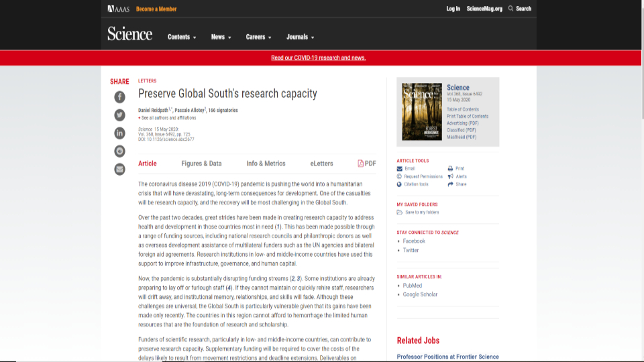This screenshot has width=644, height=362.
Task: Expand the Careers dropdown menu
Action: coord(258,37)
